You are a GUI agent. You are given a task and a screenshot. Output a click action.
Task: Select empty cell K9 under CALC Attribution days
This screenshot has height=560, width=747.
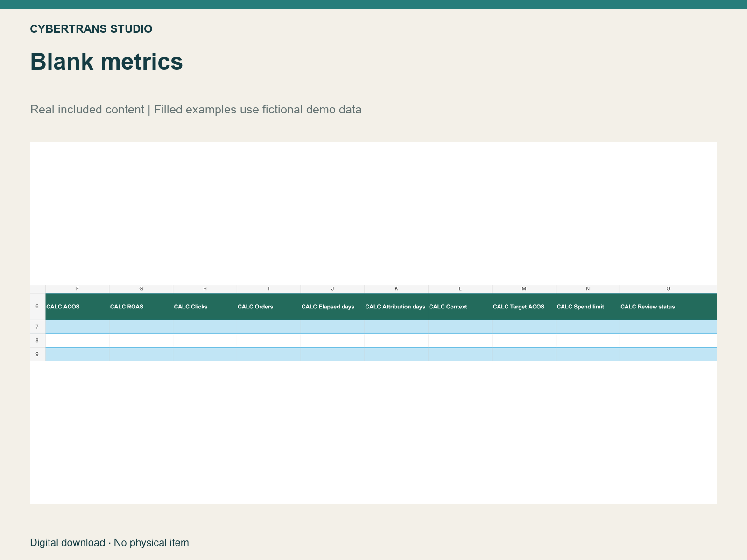click(x=396, y=354)
